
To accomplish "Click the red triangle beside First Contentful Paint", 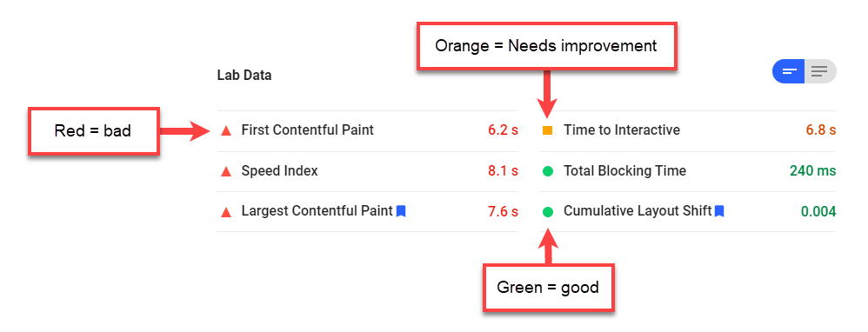I will pyautogui.click(x=225, y=130).
